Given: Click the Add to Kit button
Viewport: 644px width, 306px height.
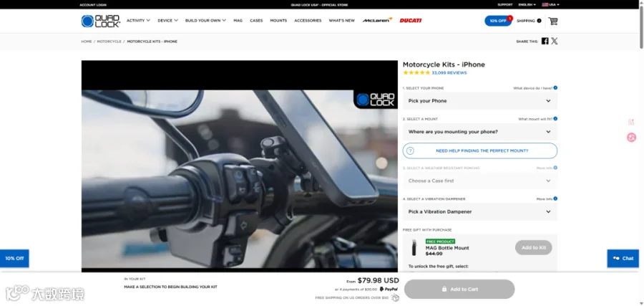Looking at the screenshot, I should 534,248.
